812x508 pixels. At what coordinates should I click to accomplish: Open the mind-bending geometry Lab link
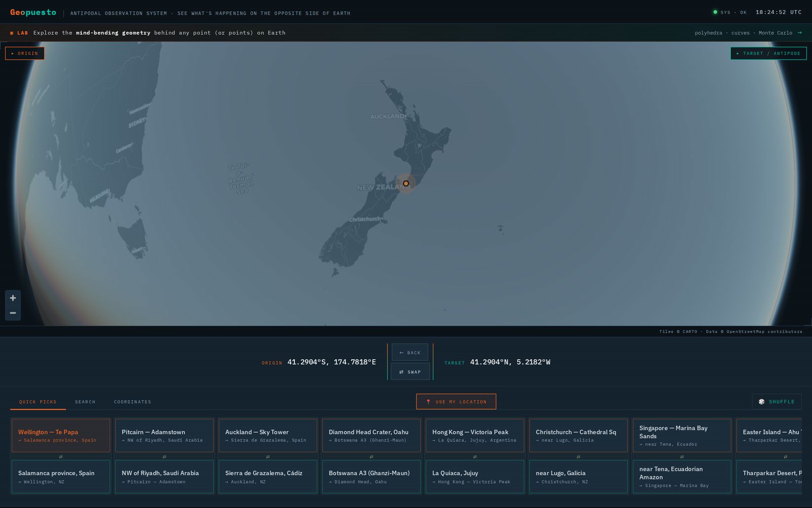[113, 33]
